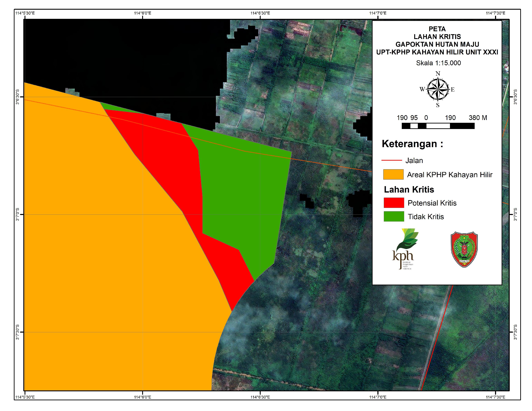Click the Skala 1:15.000 text
Screen dimensions: 532x411
[438, 63]
